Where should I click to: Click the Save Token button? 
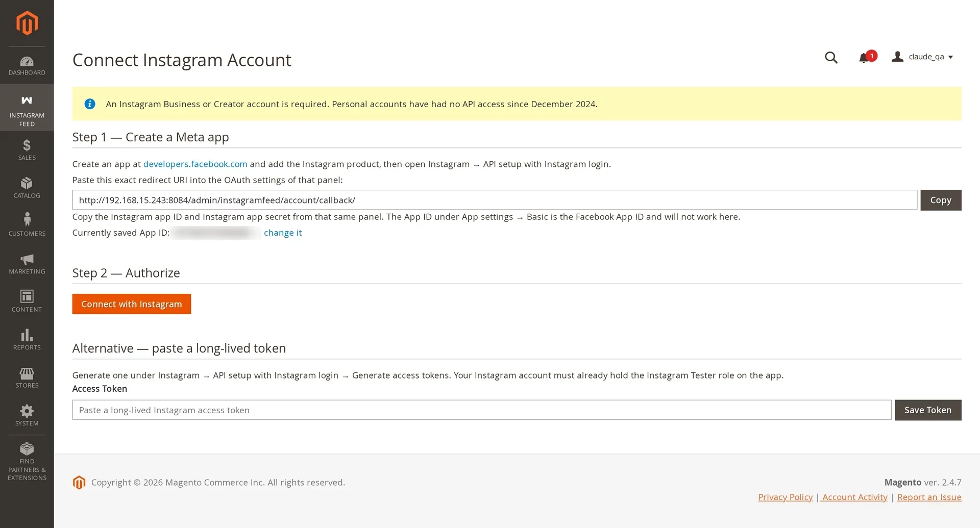click(x=928, y=410)
